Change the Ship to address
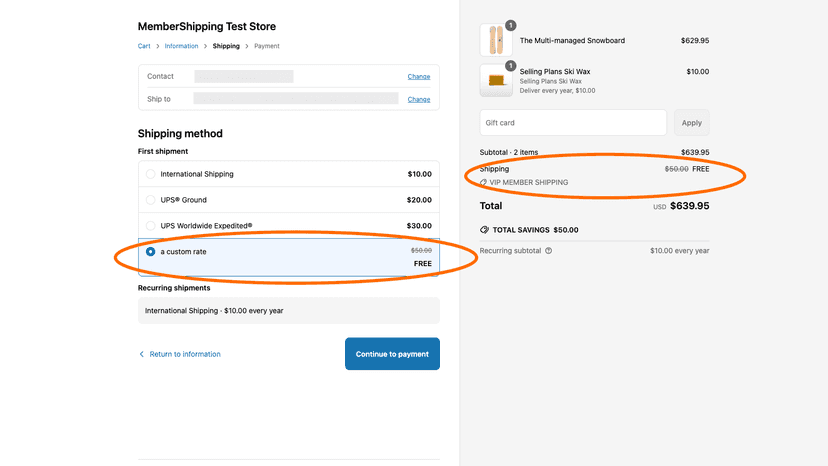 [x=419, y=99]
